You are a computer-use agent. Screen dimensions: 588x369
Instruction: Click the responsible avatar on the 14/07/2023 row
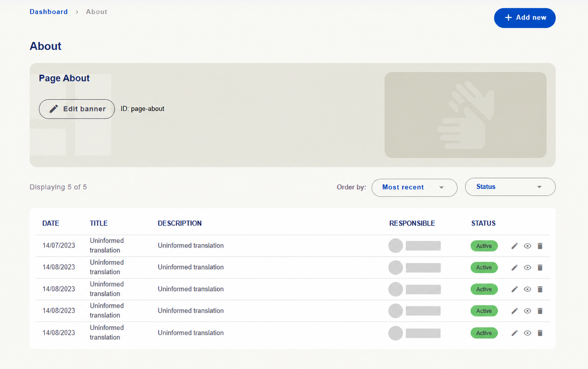395,246
